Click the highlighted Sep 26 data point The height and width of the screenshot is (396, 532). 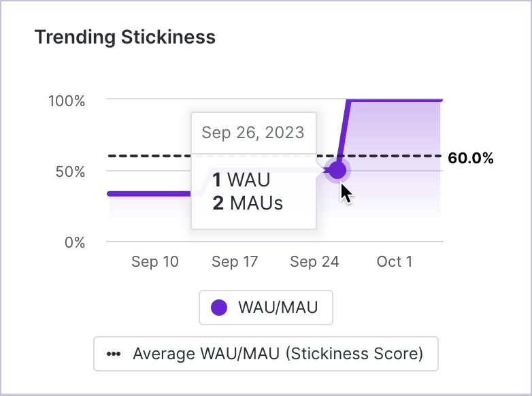pyautogui.click(x=337, y=170)
